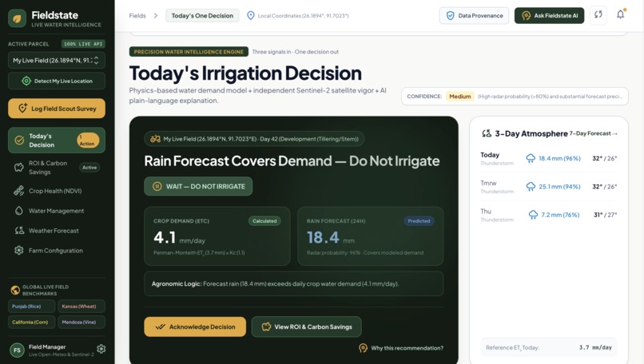Screen dimensions: 644x364
Task: Select the Punjab (Rice) benchmark
Action: [32, 307]
